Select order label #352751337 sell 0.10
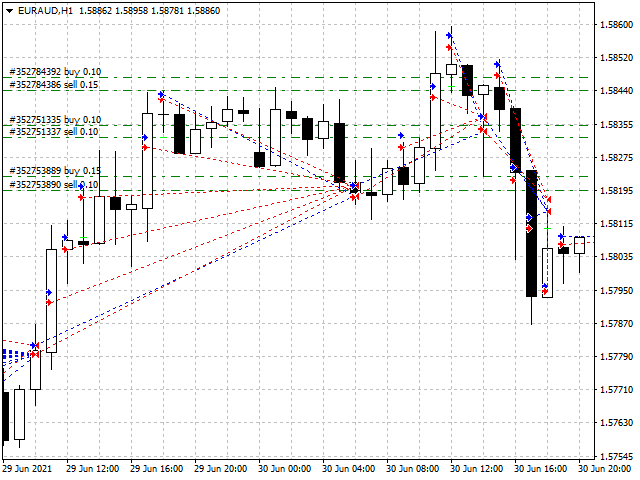Screen dimensions: 640x480 (x=53, y=132)
